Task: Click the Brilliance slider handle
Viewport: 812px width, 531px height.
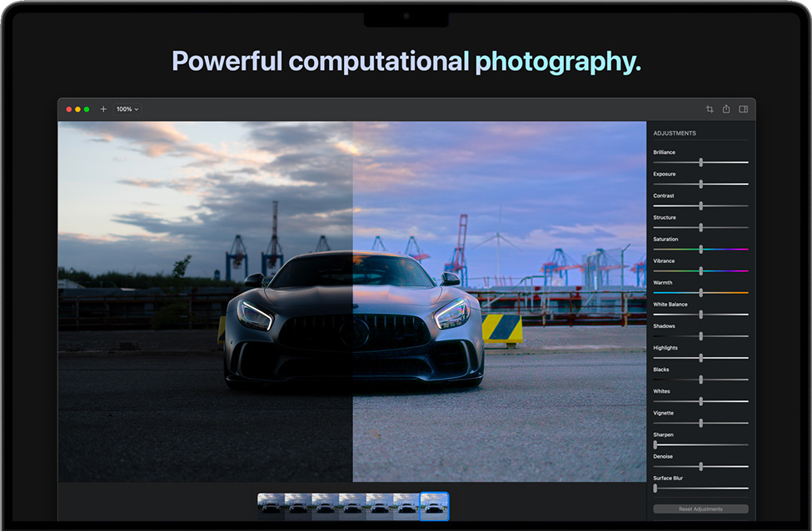Action: click(701, 162)
